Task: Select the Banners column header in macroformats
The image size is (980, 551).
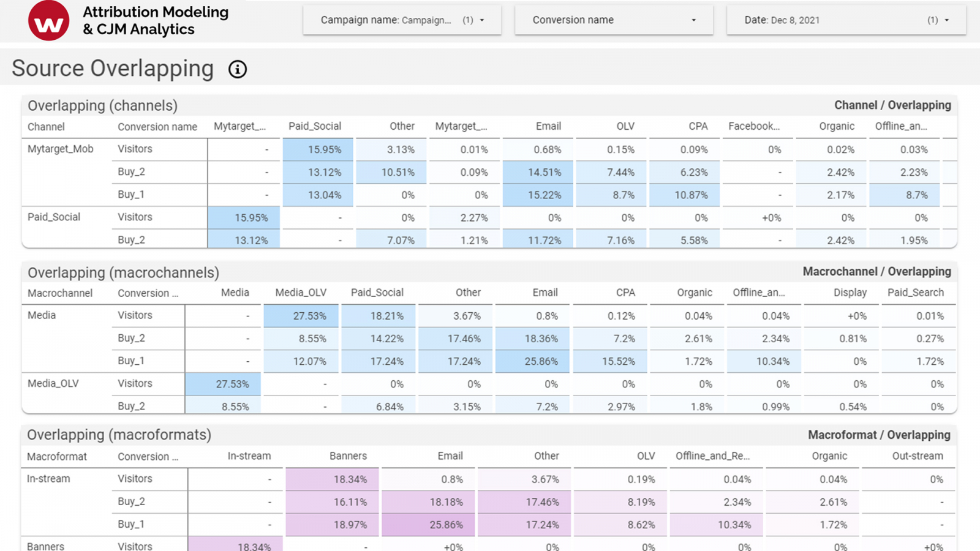Action: 348,456
